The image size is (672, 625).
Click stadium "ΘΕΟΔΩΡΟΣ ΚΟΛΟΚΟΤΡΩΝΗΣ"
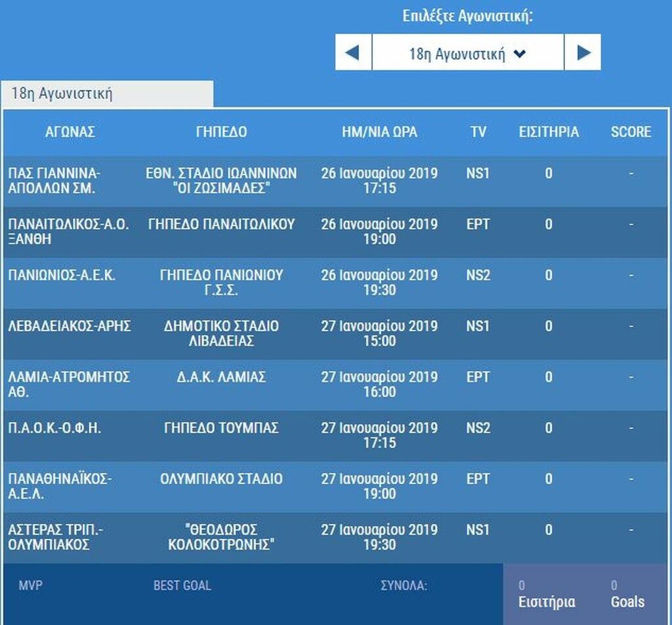(x=221, y=537)
